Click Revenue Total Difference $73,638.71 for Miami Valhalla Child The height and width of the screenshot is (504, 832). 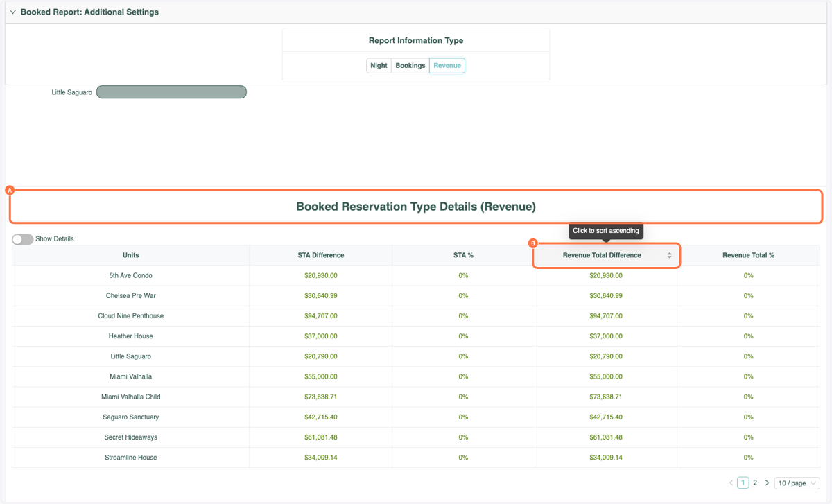click(x=606, y=397)
